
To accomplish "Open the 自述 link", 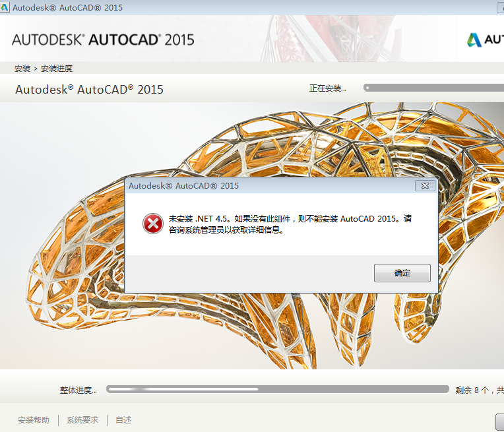I will point(123,419).
